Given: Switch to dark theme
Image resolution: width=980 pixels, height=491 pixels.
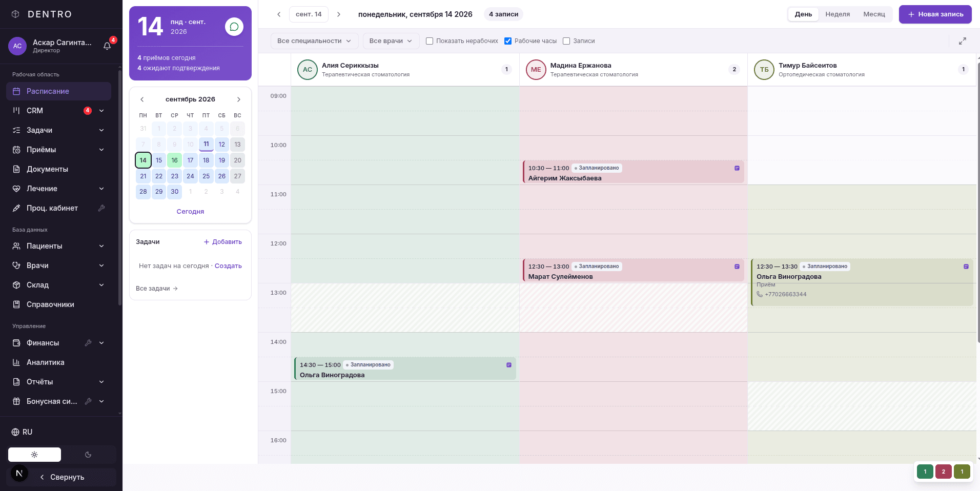Looking at the screenshot, I should (88, 455).
